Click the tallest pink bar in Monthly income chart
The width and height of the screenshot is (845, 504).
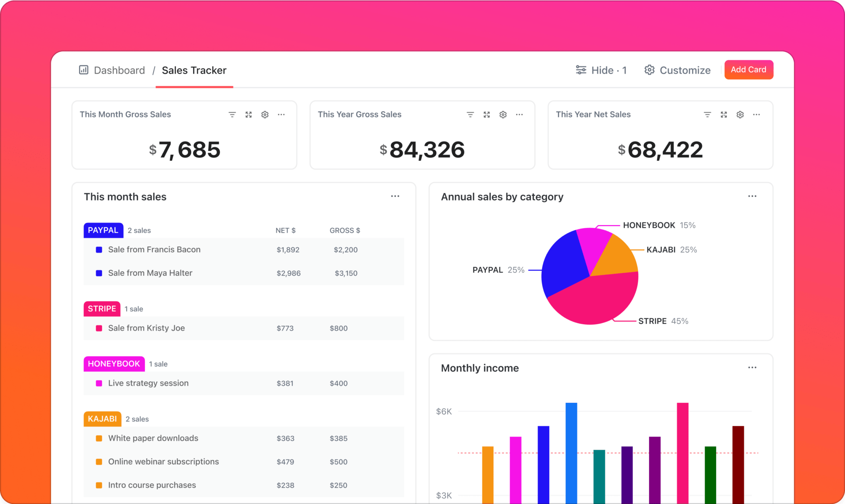pos(683,449)
